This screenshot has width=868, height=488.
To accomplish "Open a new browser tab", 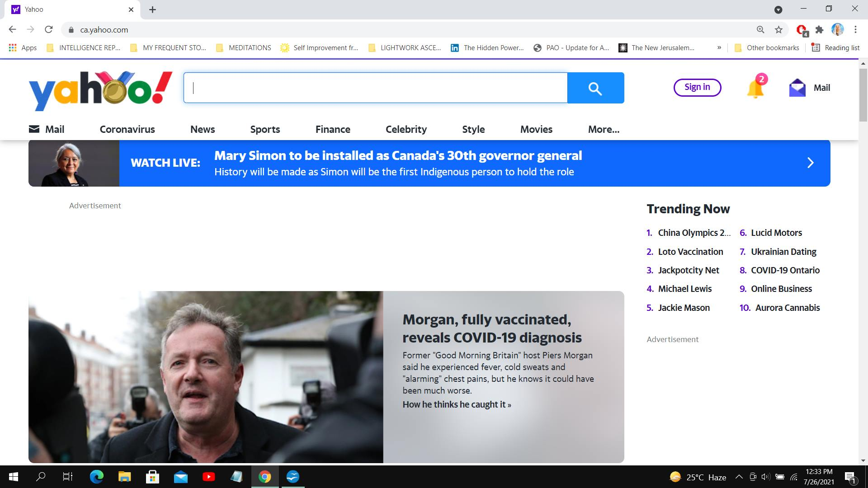I will tap(152, 9).
